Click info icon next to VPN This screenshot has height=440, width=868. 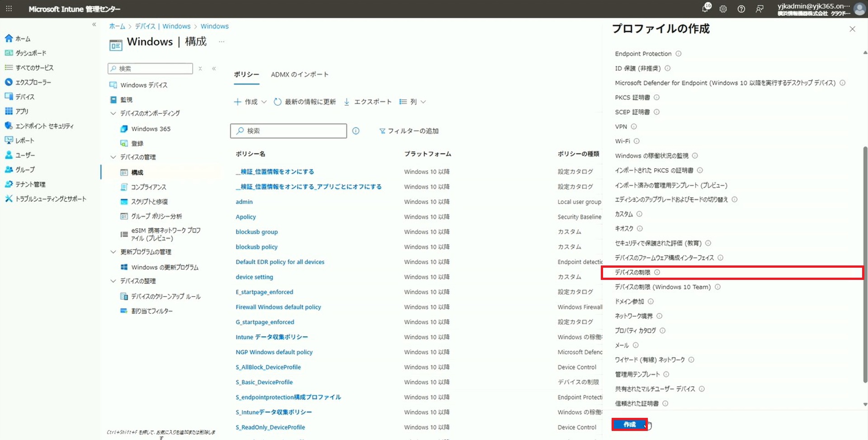point(634,127)
